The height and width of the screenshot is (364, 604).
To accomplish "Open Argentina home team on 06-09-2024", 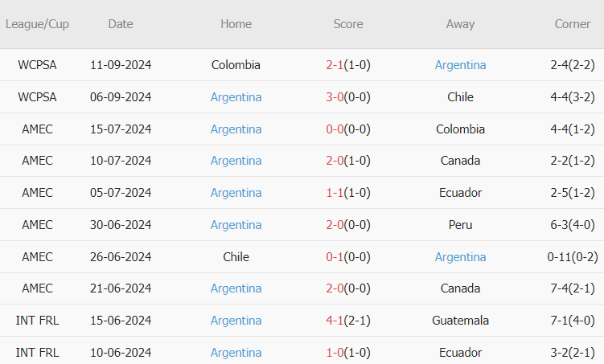I will click(236, 97).
